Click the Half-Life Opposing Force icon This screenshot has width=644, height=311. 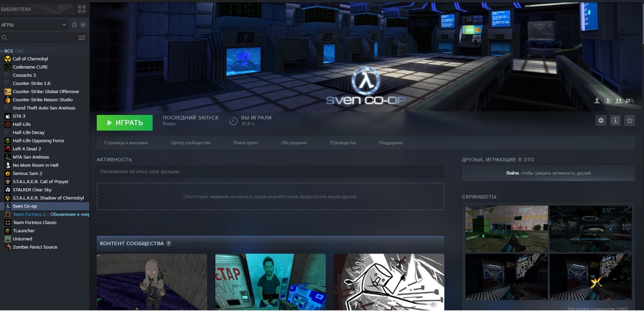(8, 141)
